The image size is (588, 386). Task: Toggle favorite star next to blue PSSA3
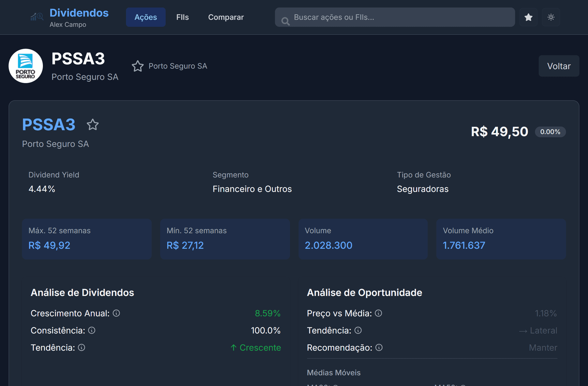click(92, 125)
